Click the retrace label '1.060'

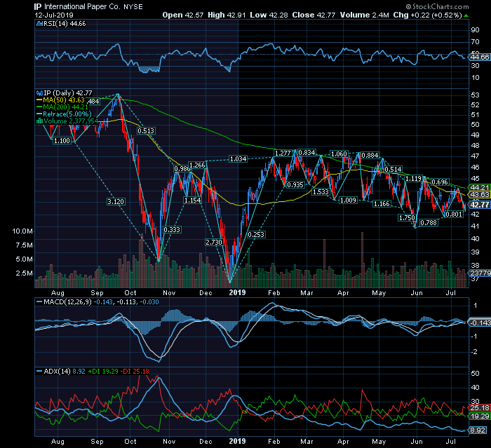[339, 154]
